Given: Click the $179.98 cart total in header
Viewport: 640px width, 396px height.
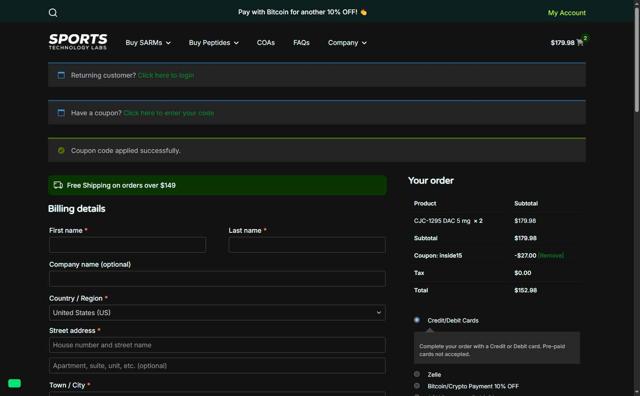Looking at the screenshot, I should 562,42.
